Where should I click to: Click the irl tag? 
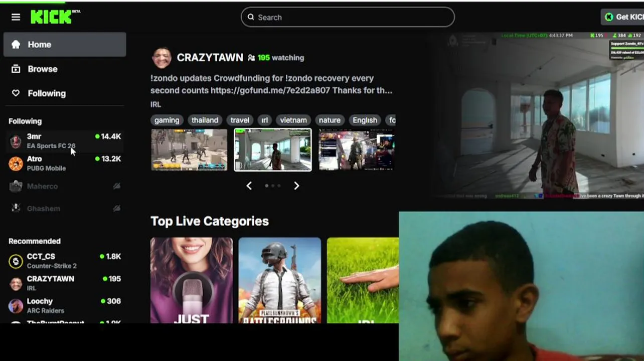[264, 120]
